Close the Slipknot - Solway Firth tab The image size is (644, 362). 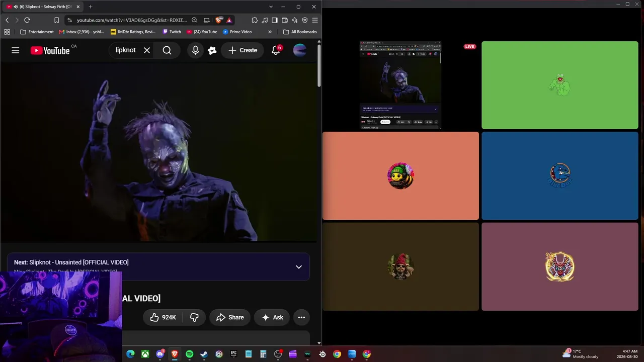[78, 7]
